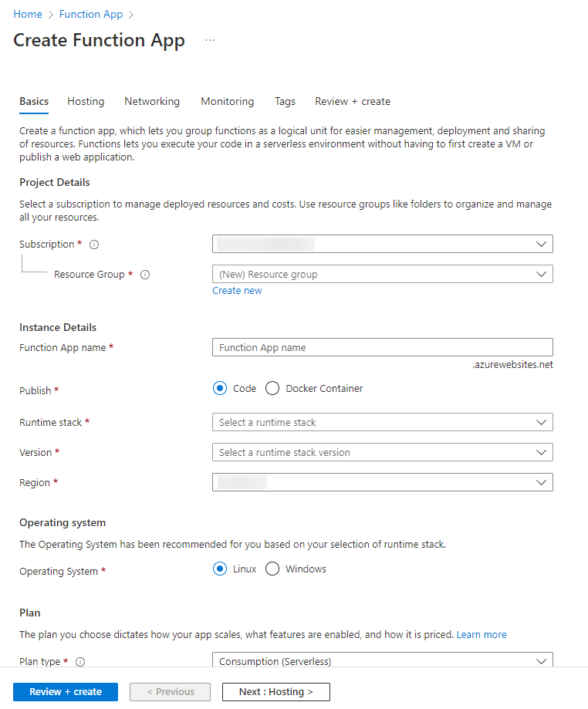Expand the Region dropdown
Viewport: 588px width, 709px height.
point(382,482)
